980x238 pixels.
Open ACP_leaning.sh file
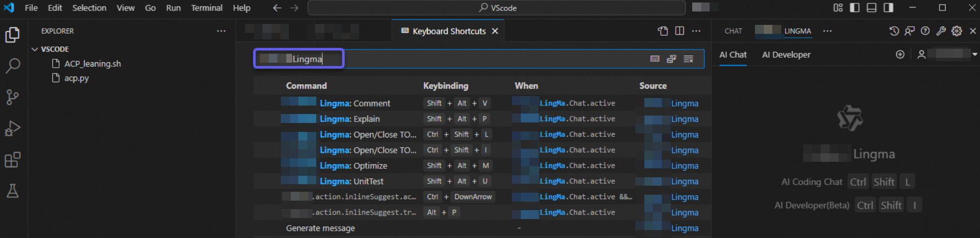click(x=92, y=64)
